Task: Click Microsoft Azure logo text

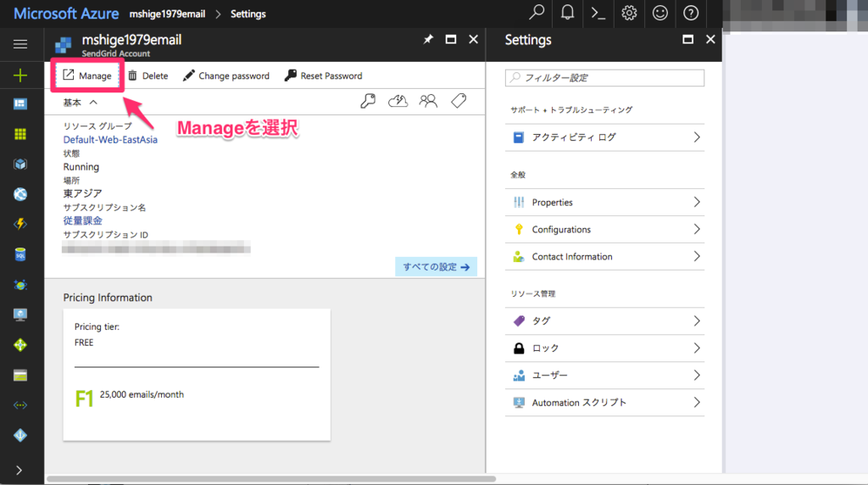Action: [66, 14]
